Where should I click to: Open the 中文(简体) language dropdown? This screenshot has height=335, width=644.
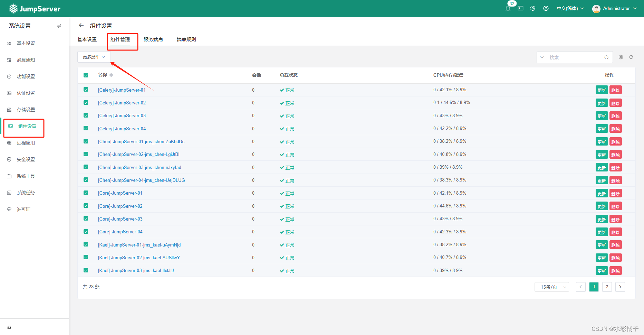[570, 9]
